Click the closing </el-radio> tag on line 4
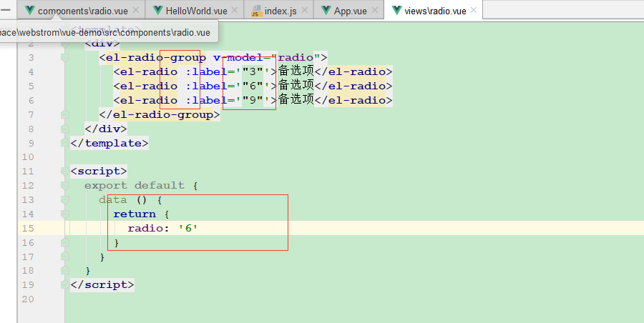This screenshot has height=323, width=644. [353, 72]
